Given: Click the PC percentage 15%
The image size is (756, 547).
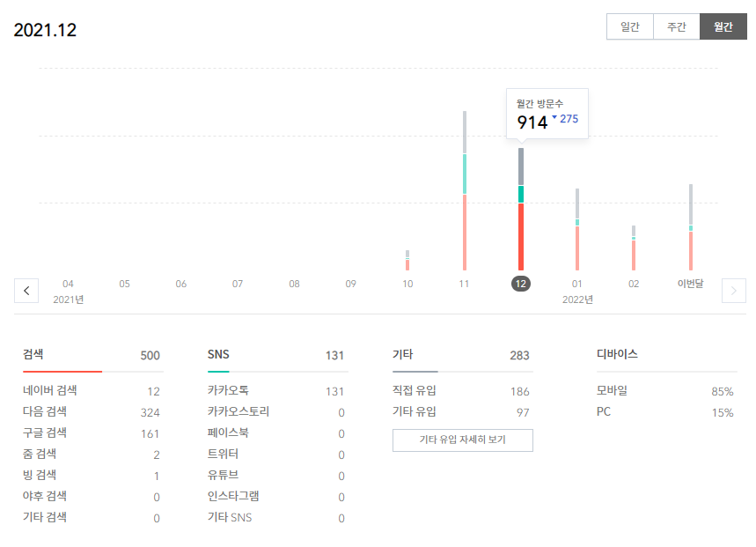Looking at the screenshot, I should tap(723, 412).
